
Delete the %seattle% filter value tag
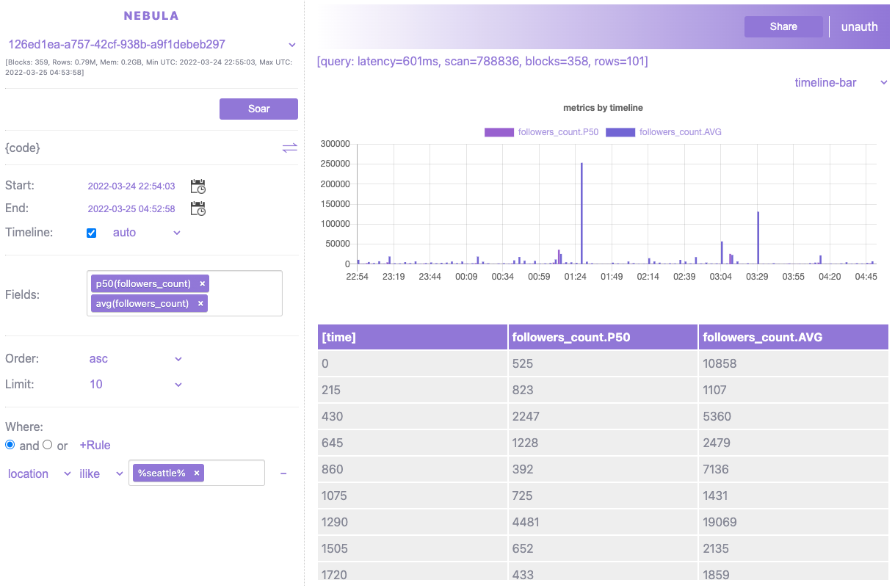coord(195,473)
